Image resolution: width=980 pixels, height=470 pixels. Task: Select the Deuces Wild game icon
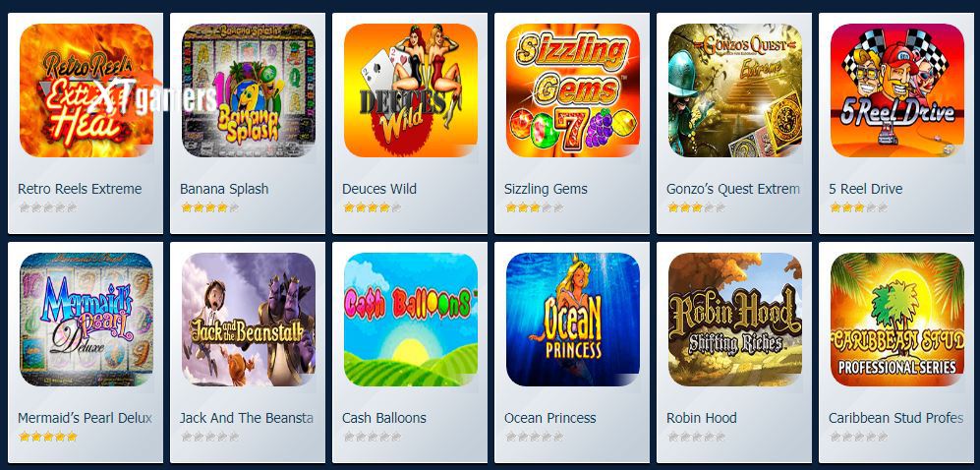(411, 90)
